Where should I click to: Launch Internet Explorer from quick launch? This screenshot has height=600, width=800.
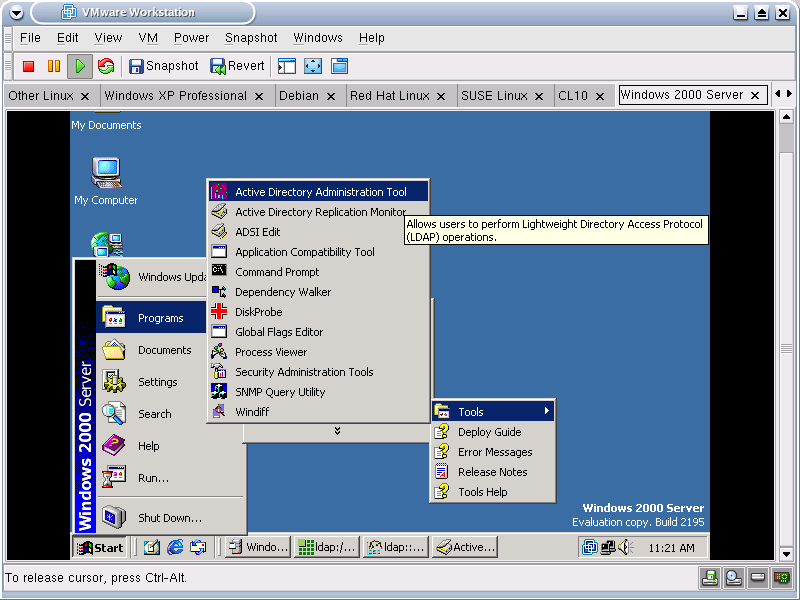175,547
